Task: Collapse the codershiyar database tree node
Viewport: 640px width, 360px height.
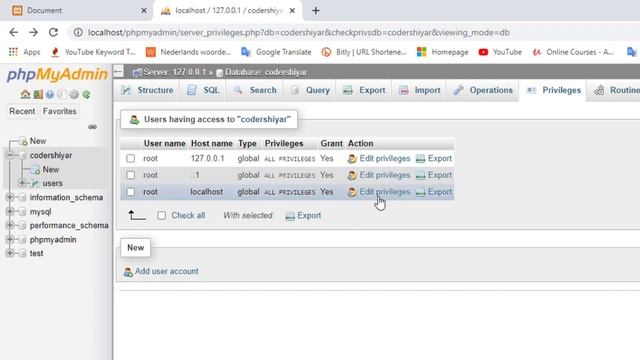Action: pos(10,155)
